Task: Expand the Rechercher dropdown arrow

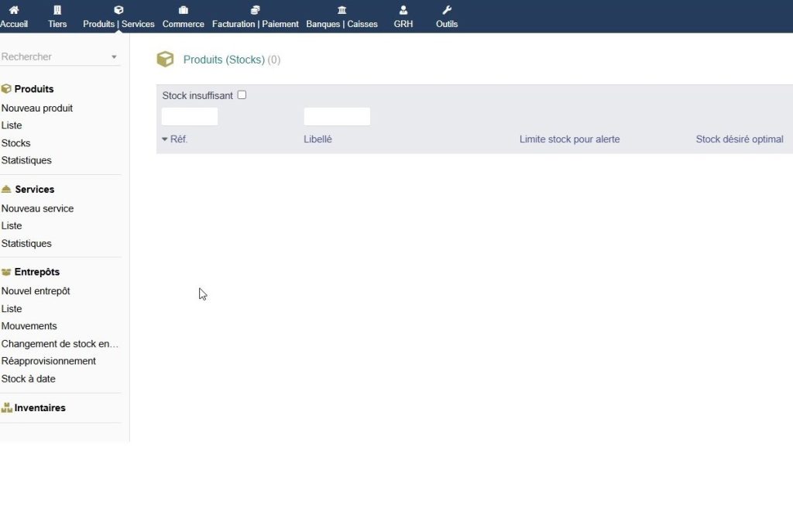Action: tap(114, 57)
